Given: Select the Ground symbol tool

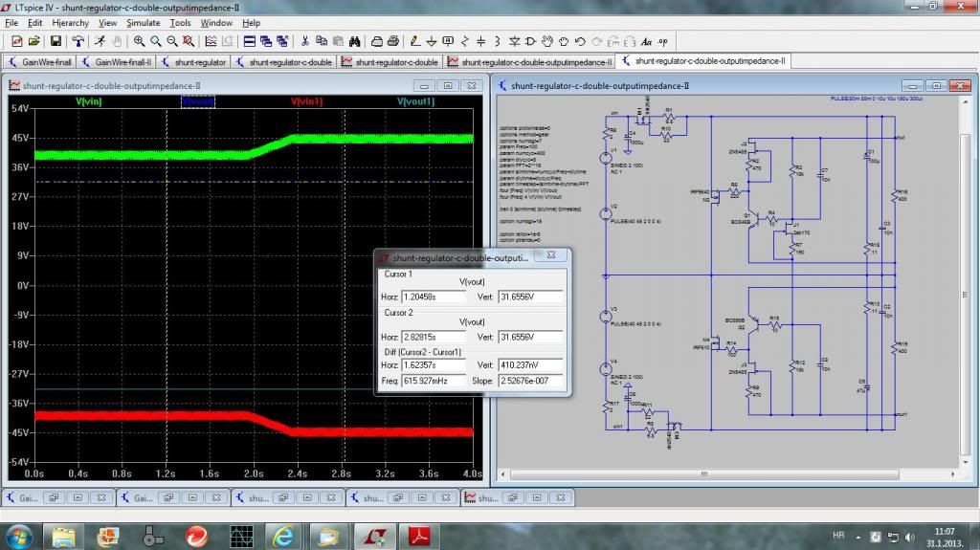Looking at the screenshot, I should [432, 42].
